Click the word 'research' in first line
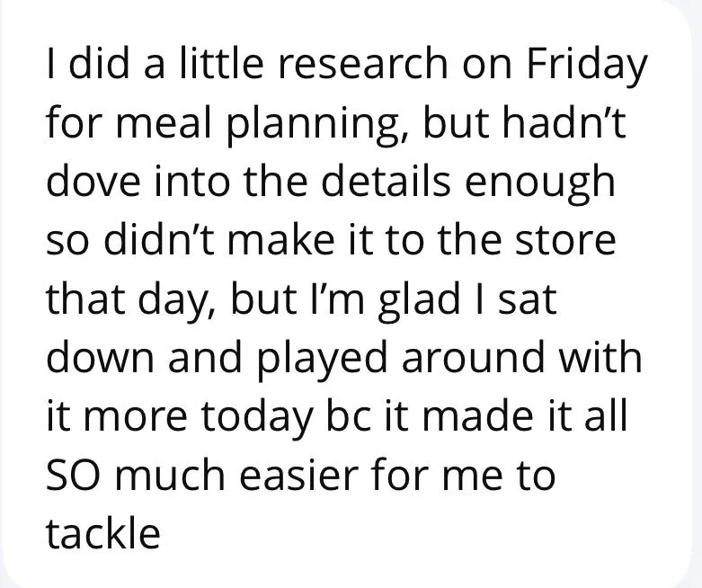Image resolution: width=702 pixels, height=588 pixels. [x=362, y=63]
